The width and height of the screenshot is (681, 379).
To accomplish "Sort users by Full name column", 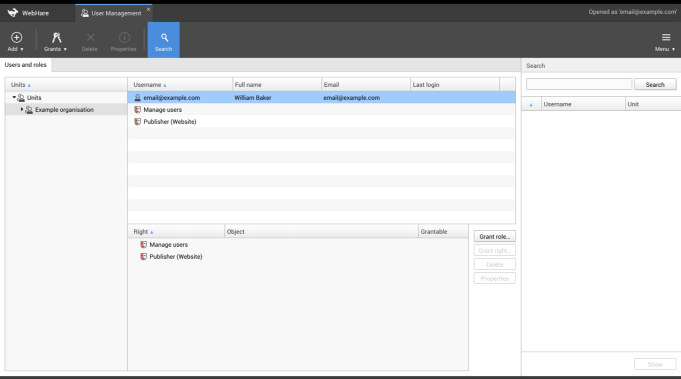I will coord(277,85).
